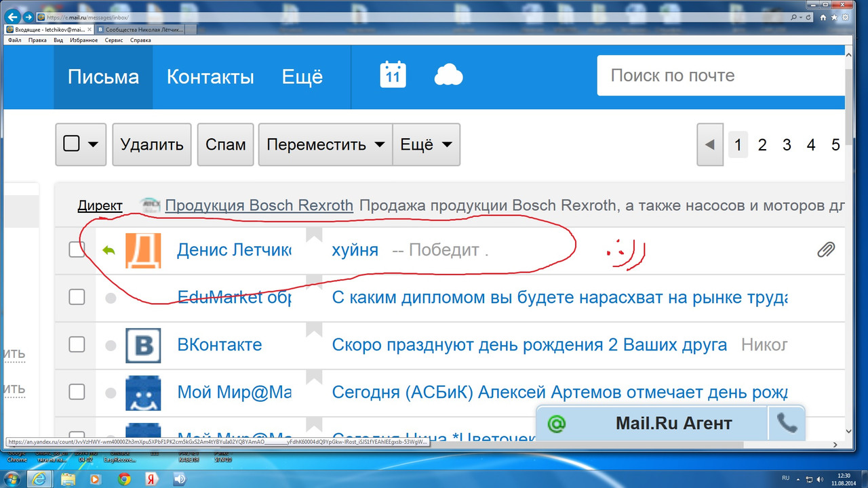Viewport: 868px width, 488px height.
Task: Open the Вид menu
Action: click(58, 40)
